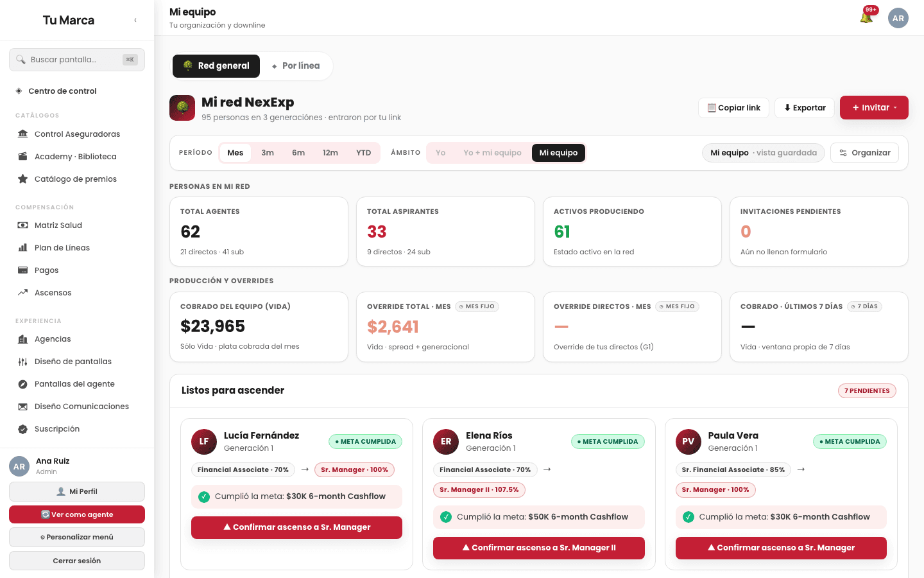Confirmar ascenso a Sr. Manager II
The image size is (924, 578).
point(539,548)
